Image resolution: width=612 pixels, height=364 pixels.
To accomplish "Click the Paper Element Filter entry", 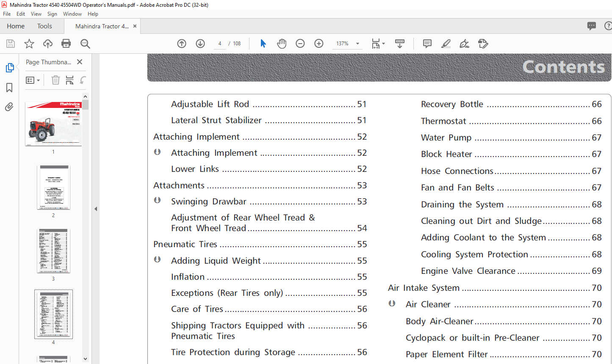I will (504, 354).
